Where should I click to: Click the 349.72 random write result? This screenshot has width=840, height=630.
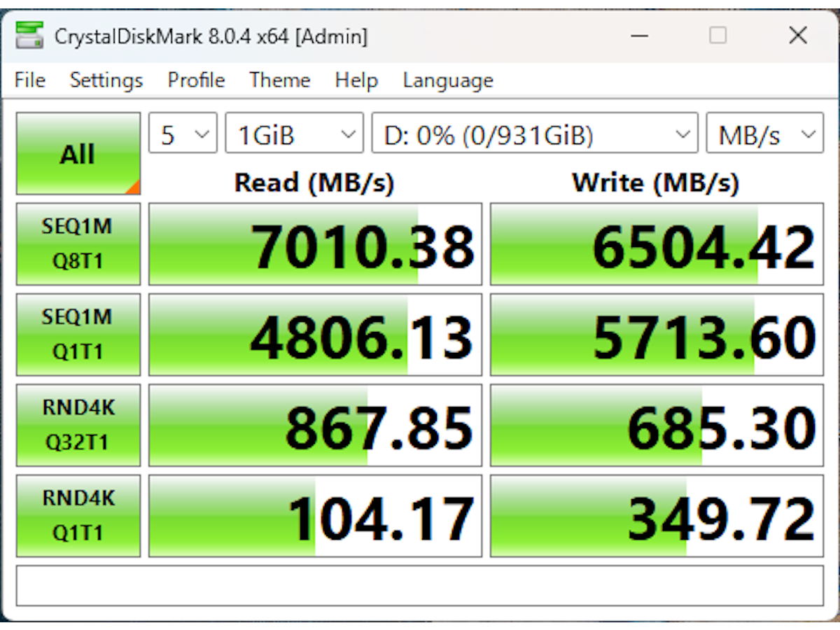click(657, 516)
